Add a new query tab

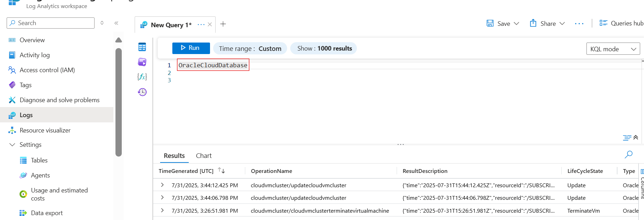click(x=223, y=24)
